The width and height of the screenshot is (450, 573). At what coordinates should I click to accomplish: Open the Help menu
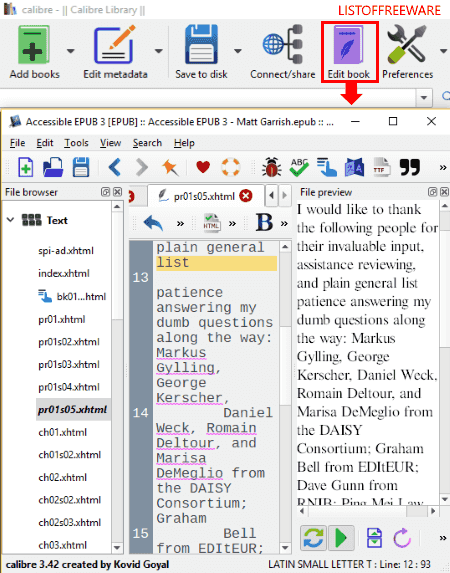pos(184,143)
